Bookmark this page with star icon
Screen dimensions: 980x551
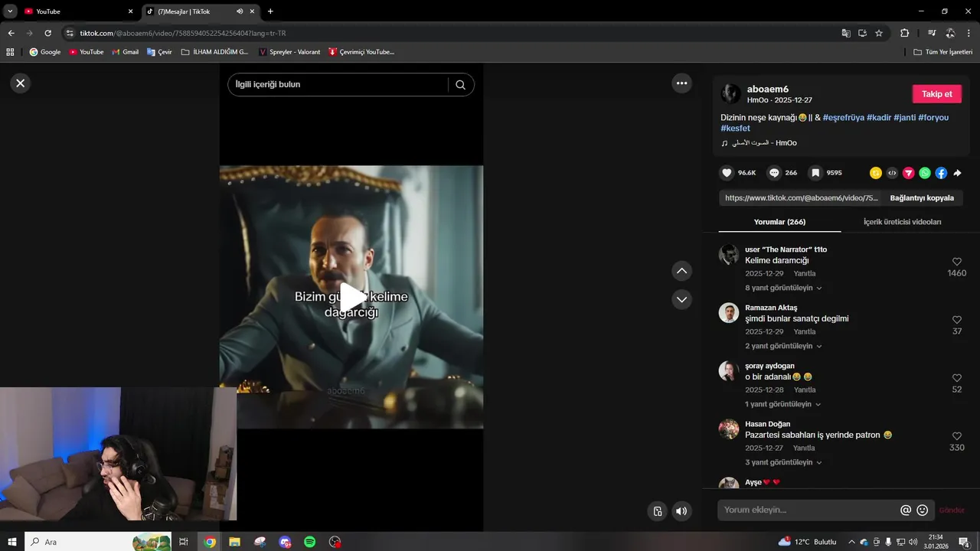click(x=879, y=34)
